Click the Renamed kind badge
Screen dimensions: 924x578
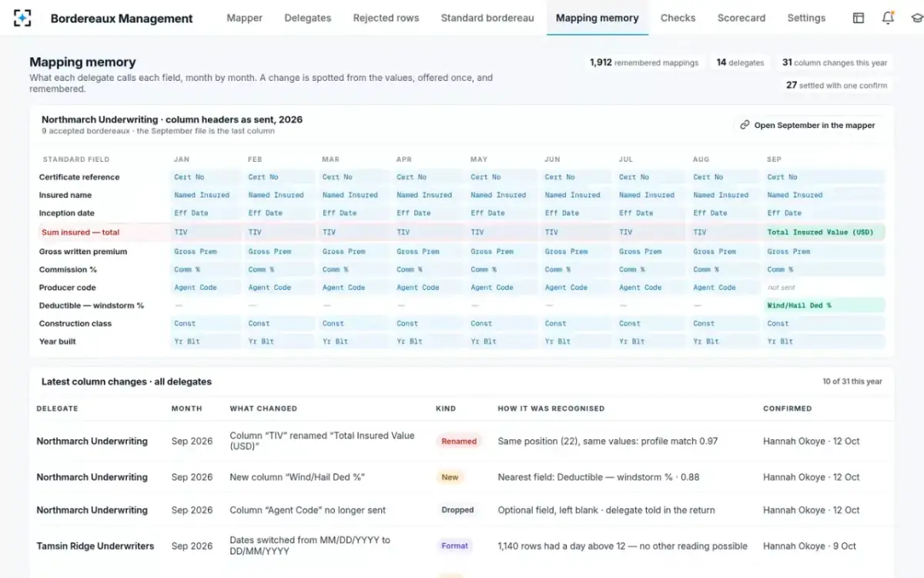tap(459, 442)
